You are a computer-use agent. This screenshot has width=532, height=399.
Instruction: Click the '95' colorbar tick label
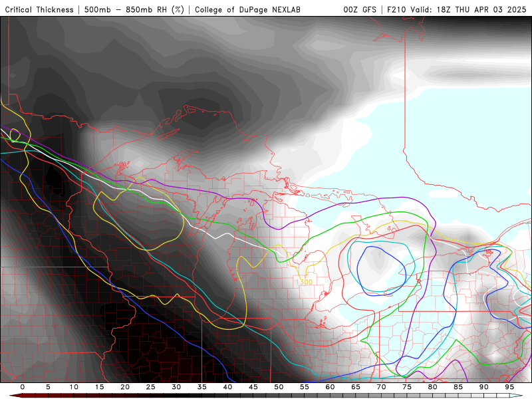(x=509, y=387)
